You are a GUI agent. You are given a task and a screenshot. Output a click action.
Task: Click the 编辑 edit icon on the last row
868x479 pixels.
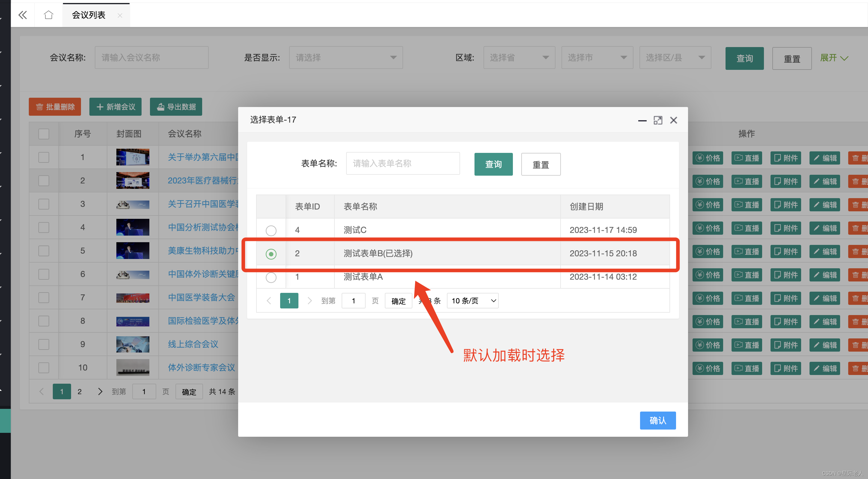(825, 368)
